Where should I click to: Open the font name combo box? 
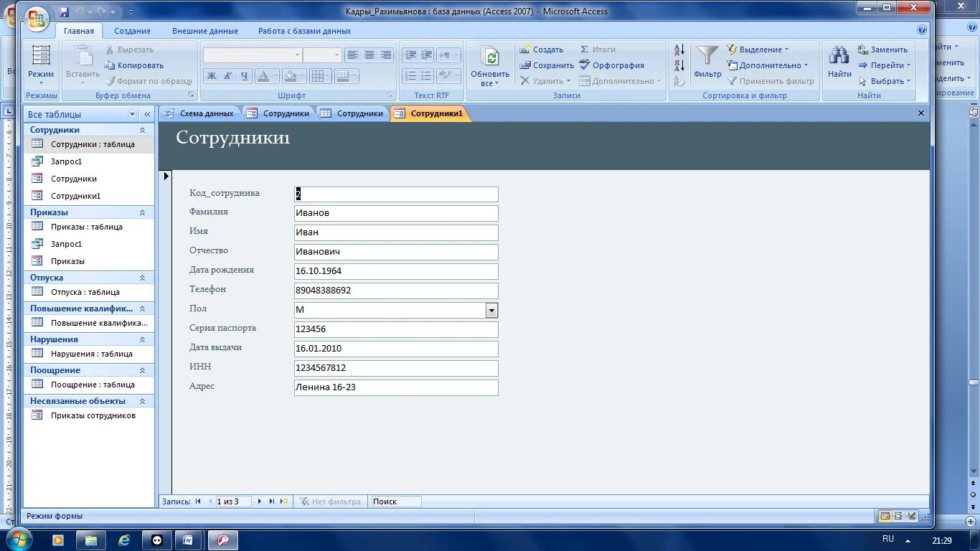(253, 55)
